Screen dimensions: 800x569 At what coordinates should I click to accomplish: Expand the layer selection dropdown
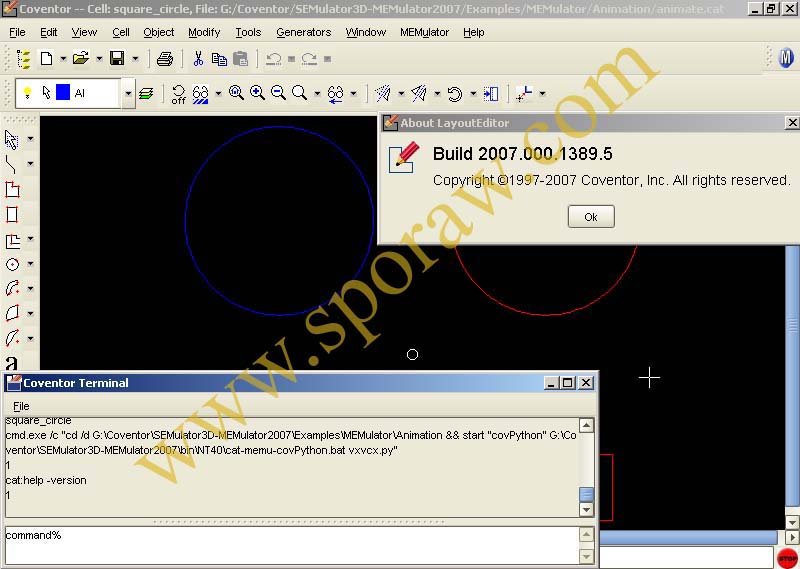[x=128, y=93]
